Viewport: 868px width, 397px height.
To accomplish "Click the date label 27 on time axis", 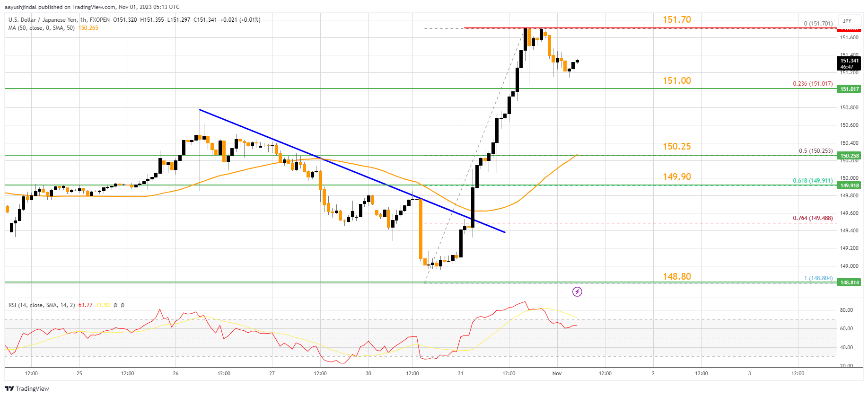I will (x=272, y=373).
